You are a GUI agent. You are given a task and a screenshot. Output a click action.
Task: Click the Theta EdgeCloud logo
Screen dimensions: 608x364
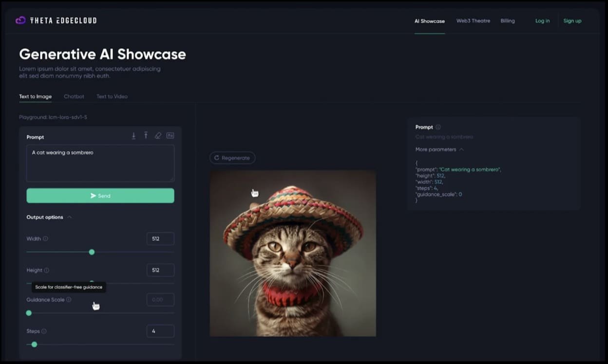tap(56, 20)
